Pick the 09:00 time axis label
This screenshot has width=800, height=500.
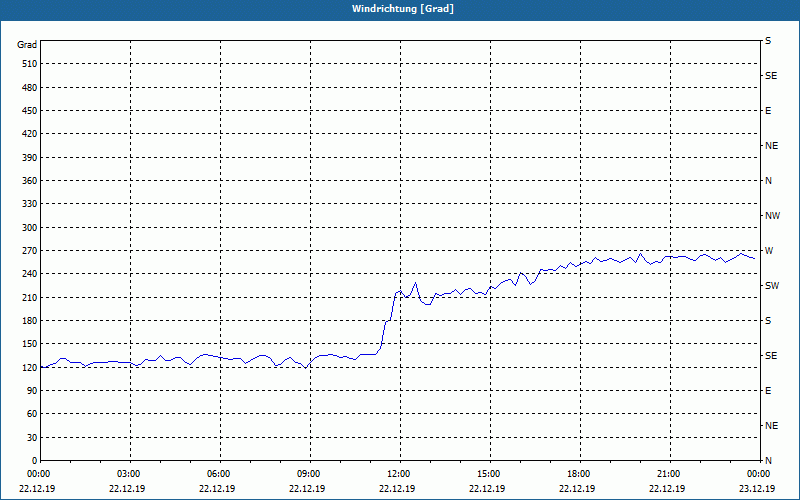(308, 474)
